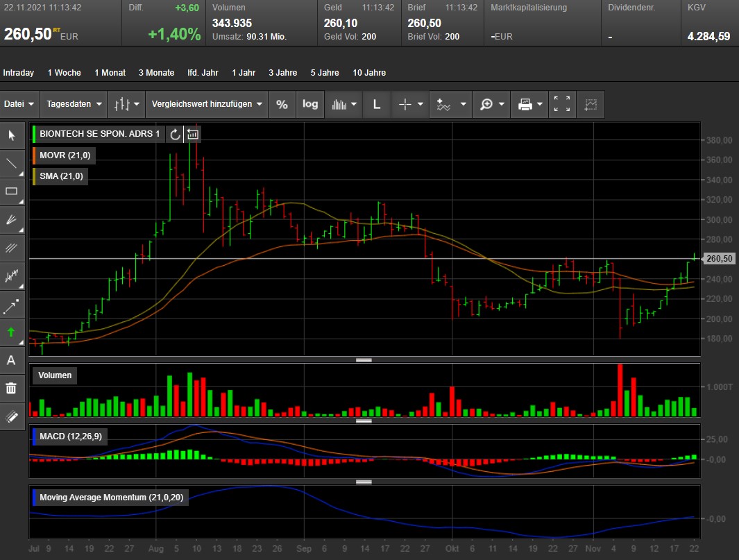Switch to 1 Monat time range
The image size is (739, 560).
pos(110,73)
